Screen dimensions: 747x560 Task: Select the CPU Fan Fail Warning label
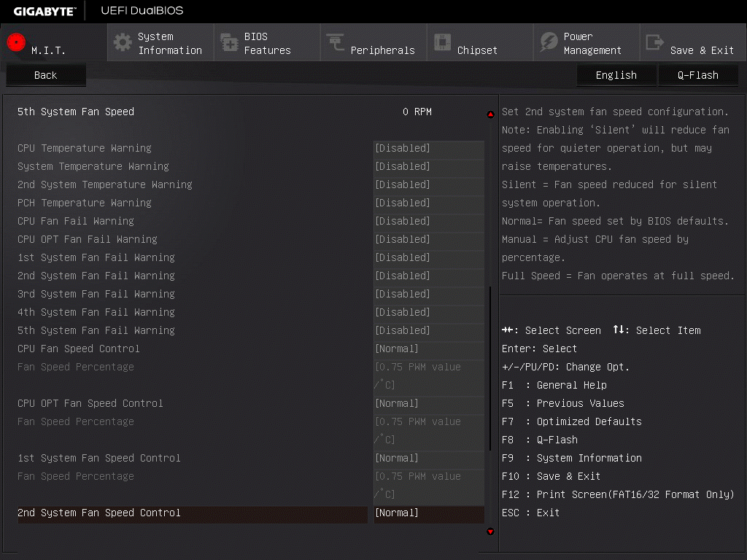pyautogui.click(x=76, y=221)
